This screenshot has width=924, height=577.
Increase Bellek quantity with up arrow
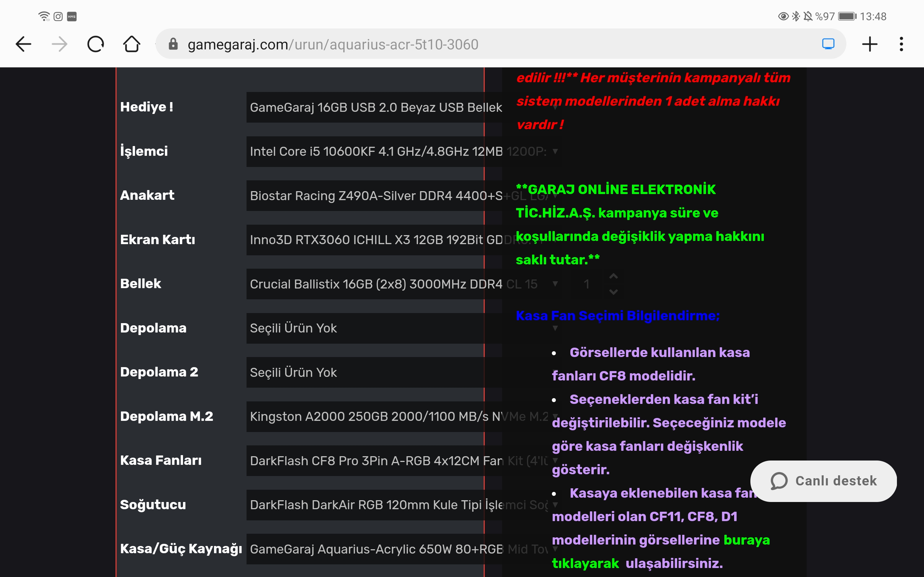(x=614, y=276)
